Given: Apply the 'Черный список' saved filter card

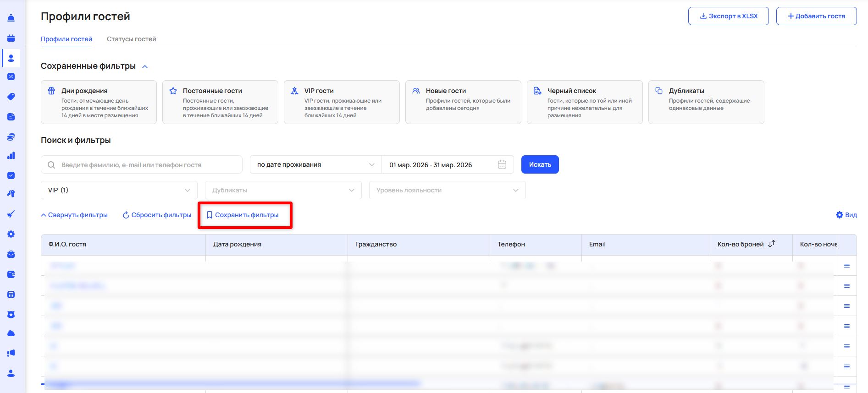Looking at the screenshot, I should point(584,102).
